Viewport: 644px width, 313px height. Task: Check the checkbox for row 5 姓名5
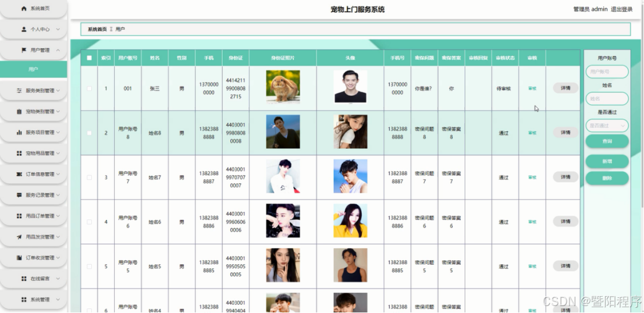[89, 266]
